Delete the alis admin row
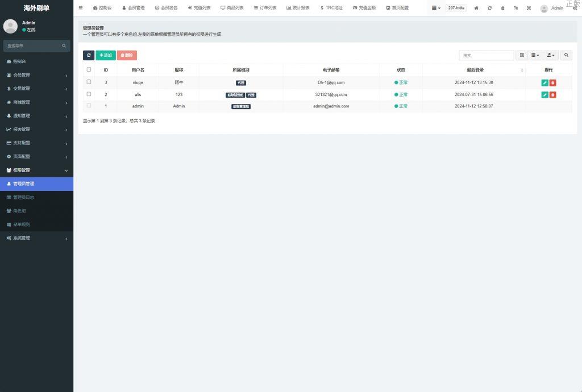The width and height of the screenshot is (582, 392). (552, 94)
